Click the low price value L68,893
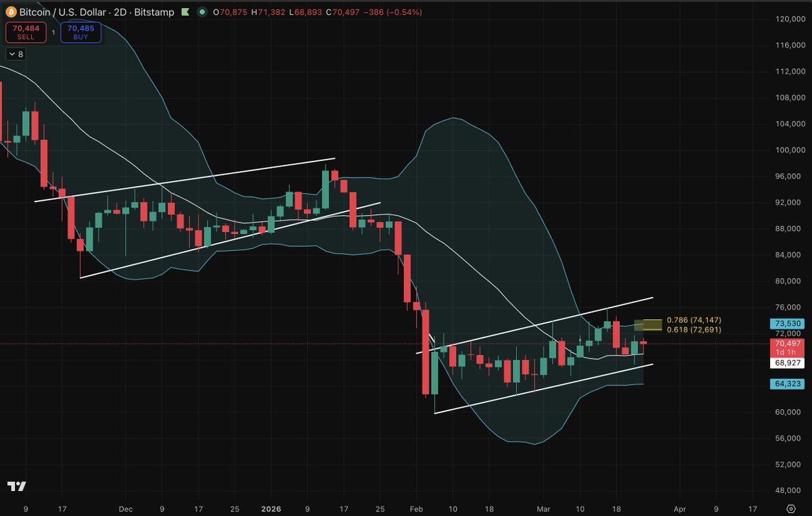This screenshot has width=812, height=516. tap(307, 12)
